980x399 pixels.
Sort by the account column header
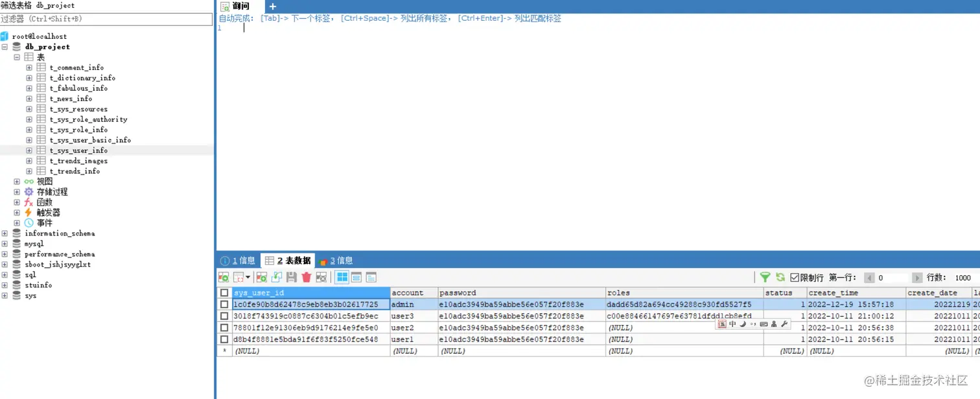pos(414,293)
